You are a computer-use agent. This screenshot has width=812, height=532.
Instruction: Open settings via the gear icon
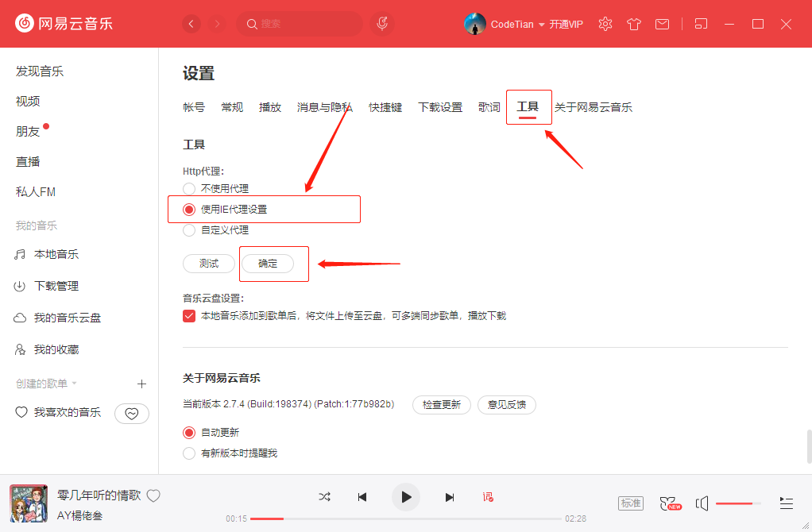605,24
